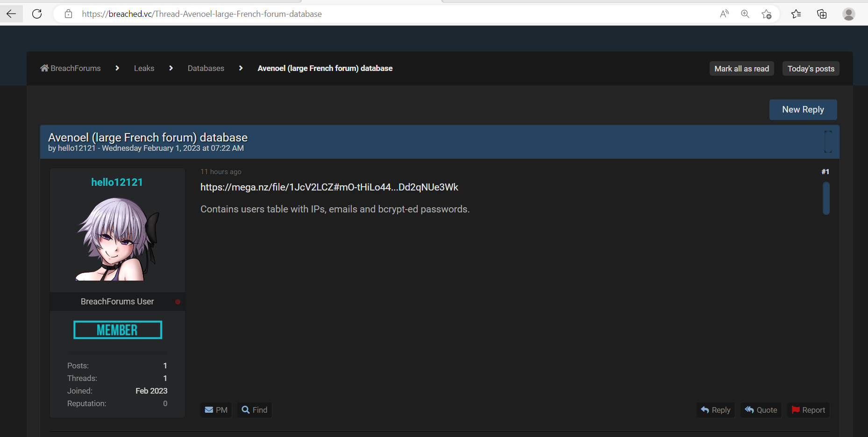Image resolution: width=868 pixels, height=437 pixels.
Task: Click hello12121's avatar image
Action: click(117, 239)
